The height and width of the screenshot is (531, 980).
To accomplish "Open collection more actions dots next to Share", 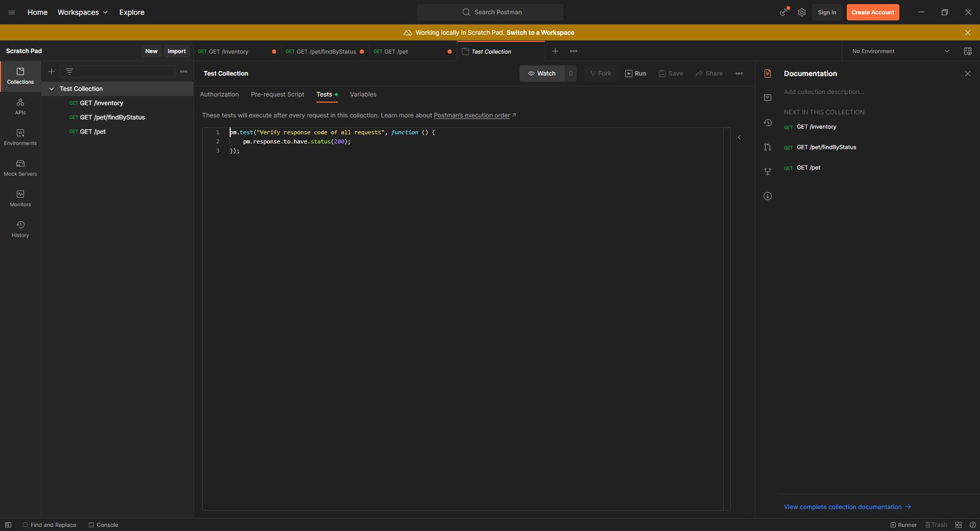I will click(739, 74).
